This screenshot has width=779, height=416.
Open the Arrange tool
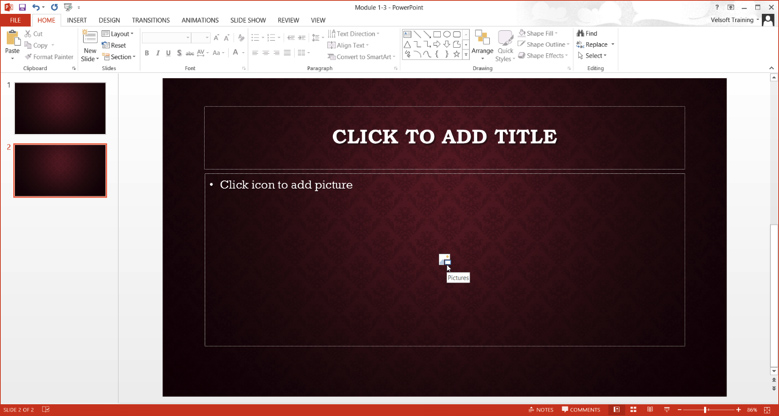point(482,44)
